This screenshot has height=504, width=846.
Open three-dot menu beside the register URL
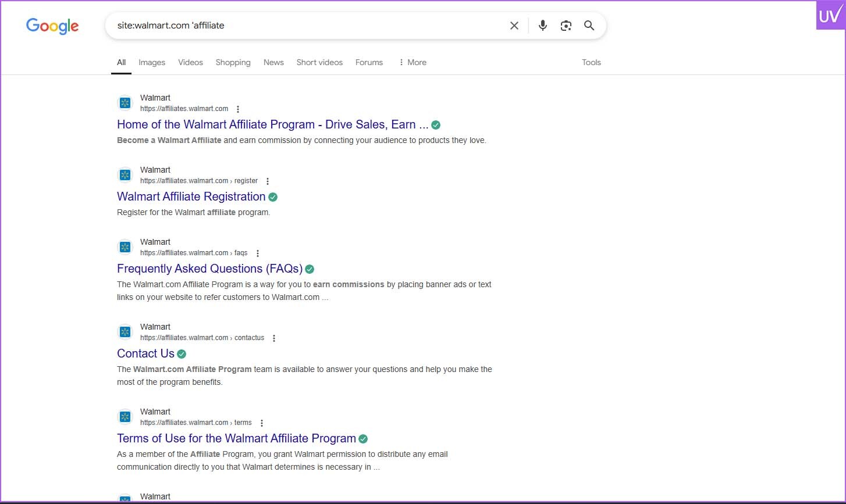point(268,181)
